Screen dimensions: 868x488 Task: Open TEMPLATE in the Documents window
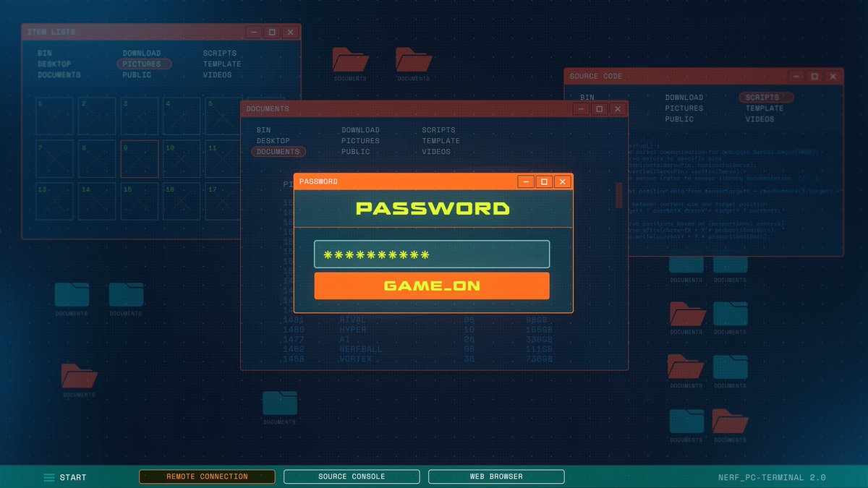pos(441,141)
